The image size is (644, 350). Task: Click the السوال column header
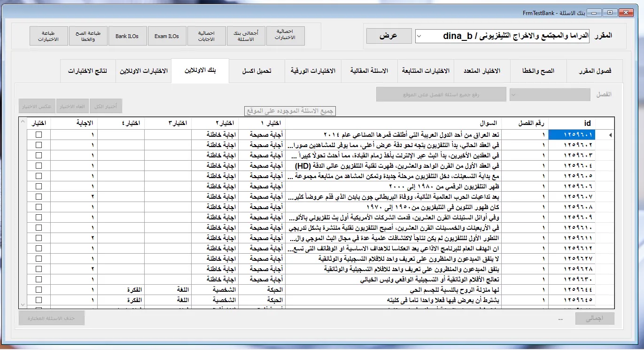[393, 123]
